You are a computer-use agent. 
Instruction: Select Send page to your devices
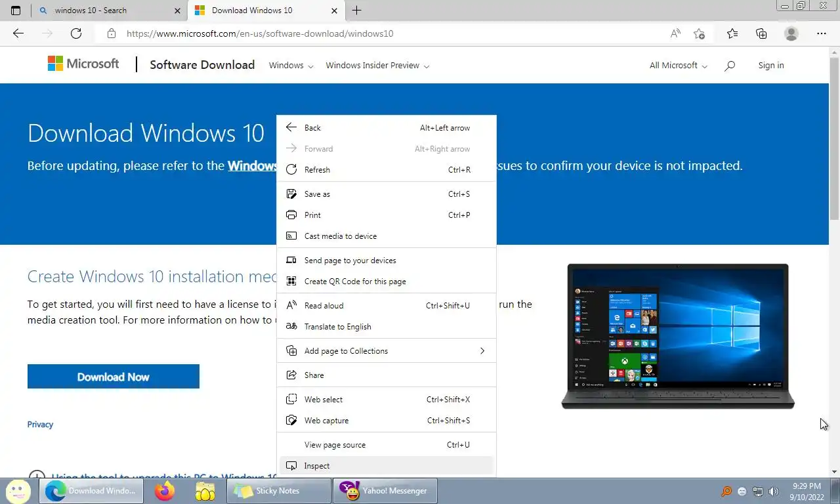point(387,261)
